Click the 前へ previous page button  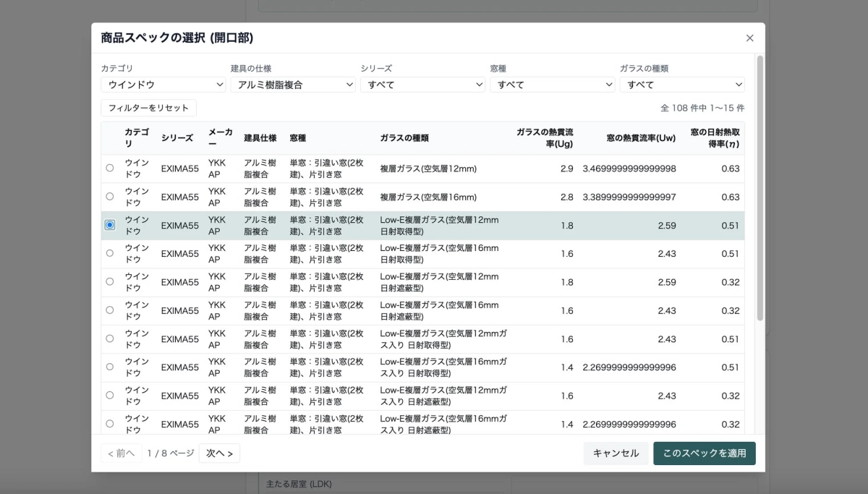click(x=121, y=453)
